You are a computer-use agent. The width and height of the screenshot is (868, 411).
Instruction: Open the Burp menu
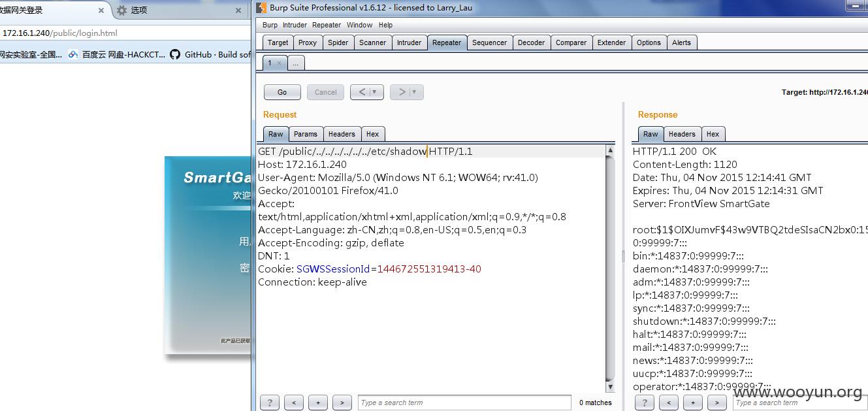click(x=270, y=25)
